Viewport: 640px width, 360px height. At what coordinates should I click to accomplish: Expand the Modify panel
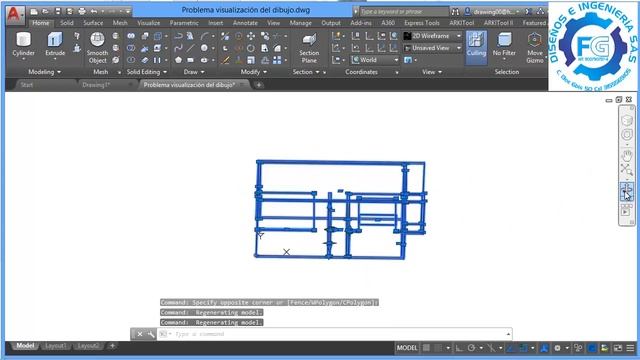[x=253, y=72]
